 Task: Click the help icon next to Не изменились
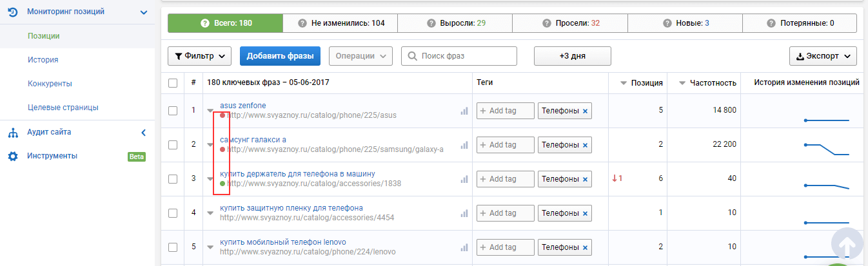[x=302, y=23]
